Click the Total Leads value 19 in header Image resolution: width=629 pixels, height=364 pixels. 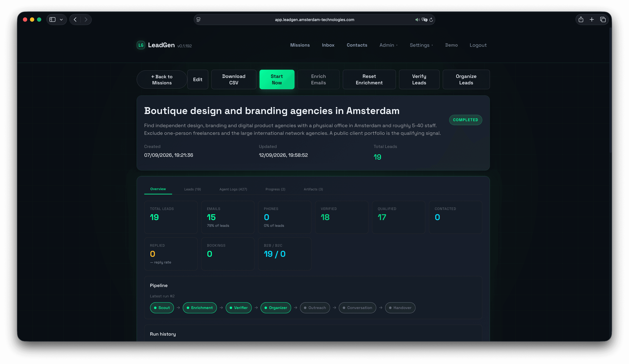pyautogui.click(x=377, y=157)
